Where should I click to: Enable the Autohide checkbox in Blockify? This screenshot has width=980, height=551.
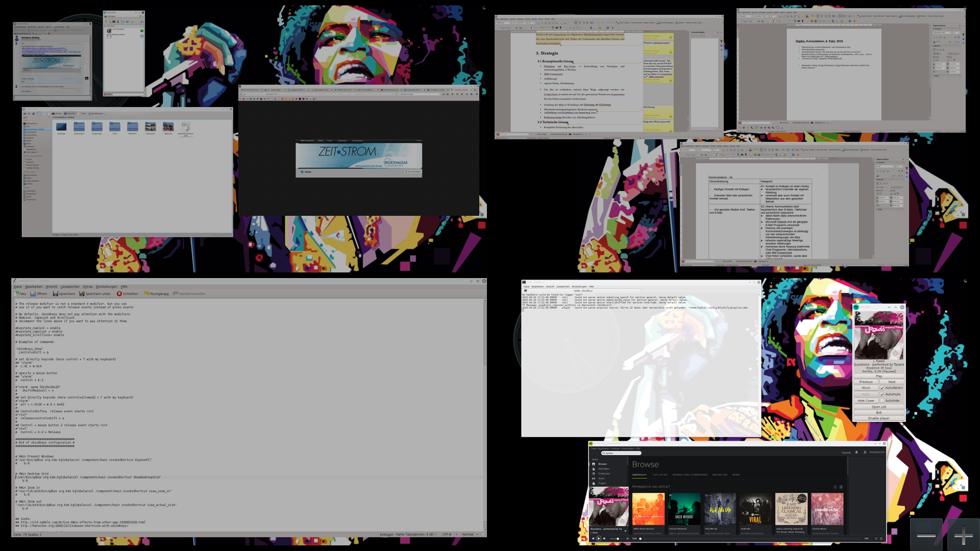coord(882,400)
